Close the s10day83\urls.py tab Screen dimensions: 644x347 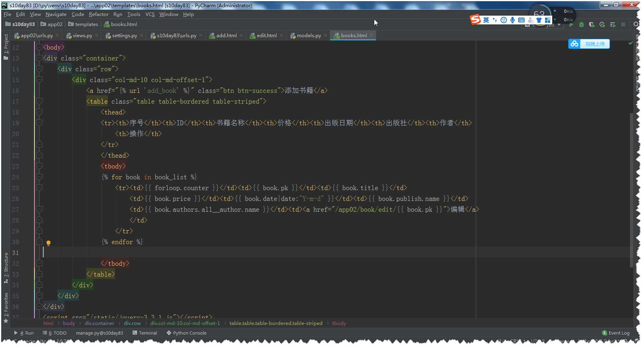201,35
